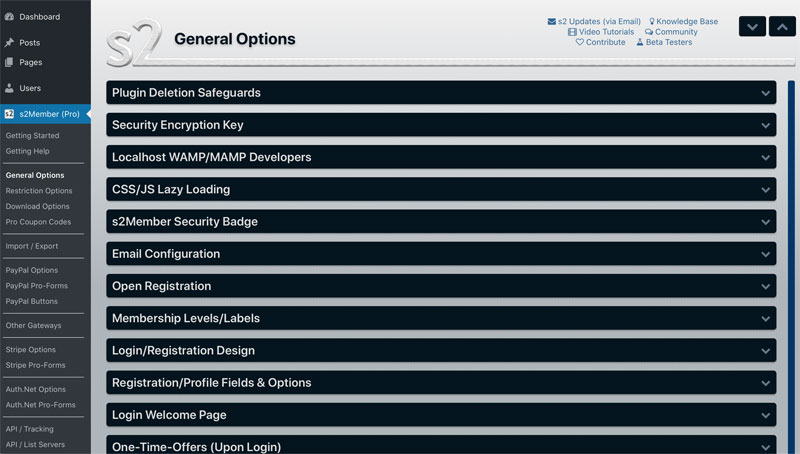
Task: Expand Localhost WAMP/MAMP Developers panel
Action: [441, 157]
